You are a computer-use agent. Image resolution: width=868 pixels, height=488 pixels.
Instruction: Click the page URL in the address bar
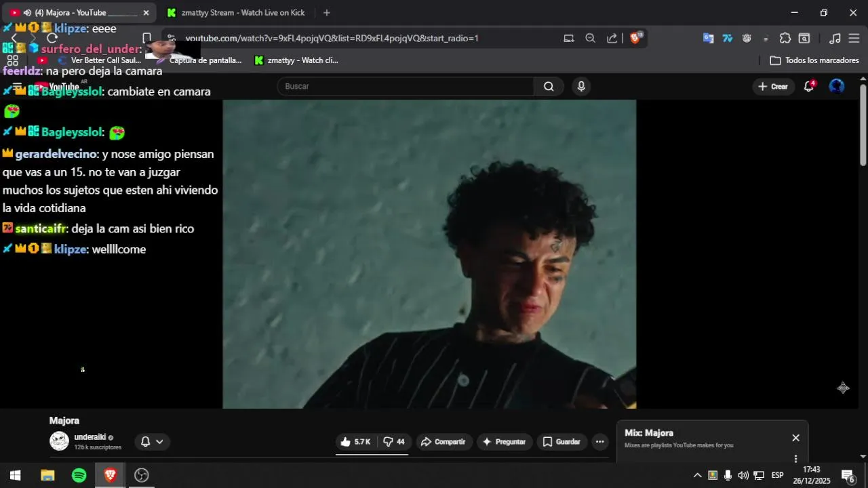coord(332,38)
